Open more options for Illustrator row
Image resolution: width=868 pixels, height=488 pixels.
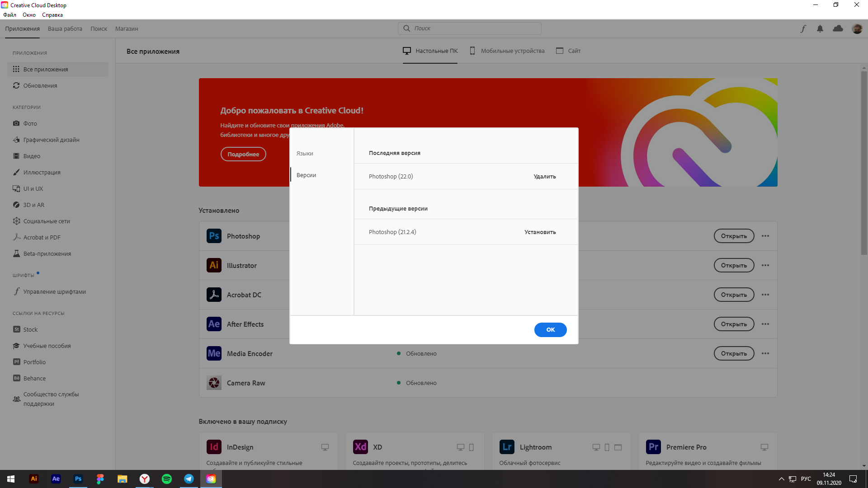(x=765, y=265)
